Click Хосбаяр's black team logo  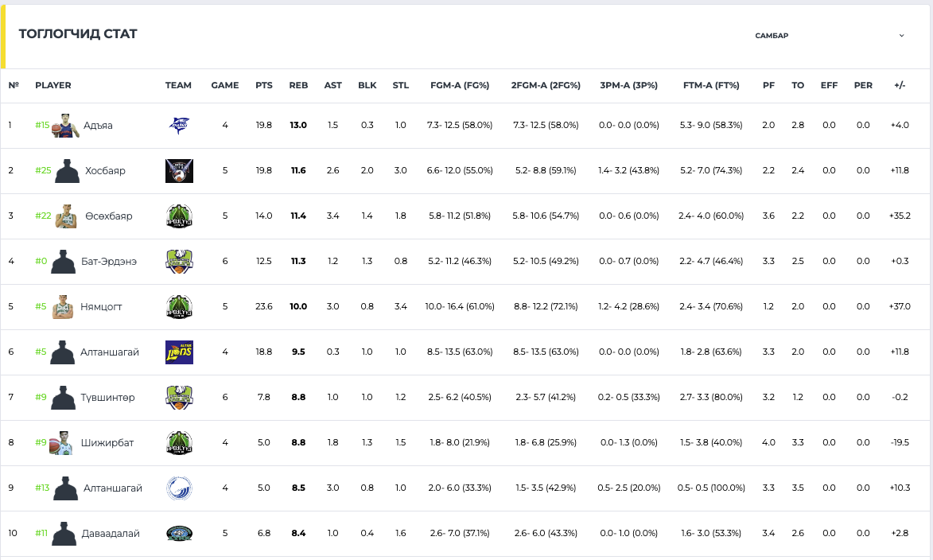coord(179,171)
